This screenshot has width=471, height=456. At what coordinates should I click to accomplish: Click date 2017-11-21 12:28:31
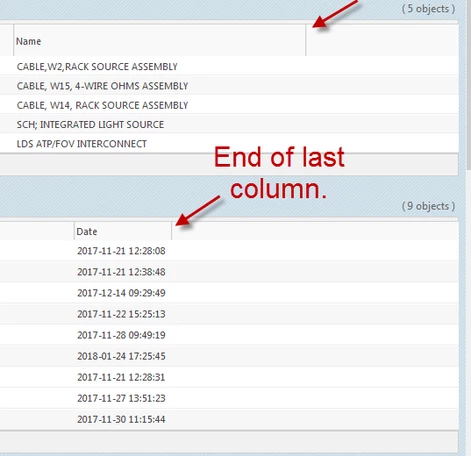pos(121,377)
